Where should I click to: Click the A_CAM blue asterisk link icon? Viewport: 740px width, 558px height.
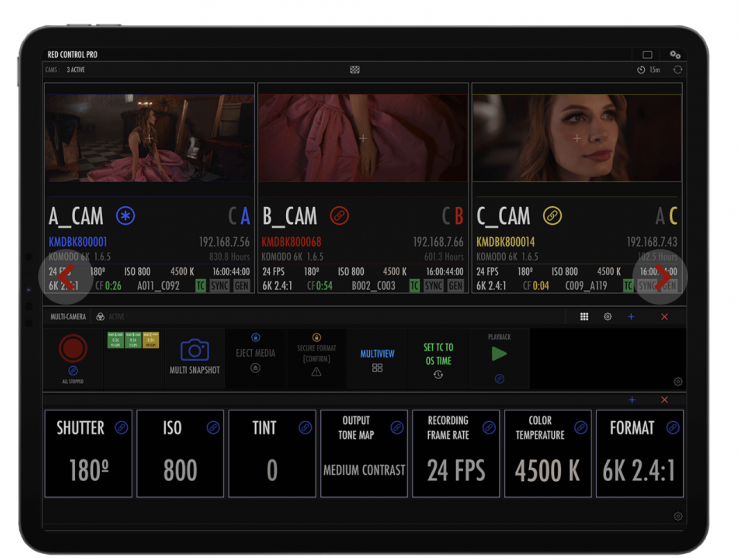pos(126,216)
